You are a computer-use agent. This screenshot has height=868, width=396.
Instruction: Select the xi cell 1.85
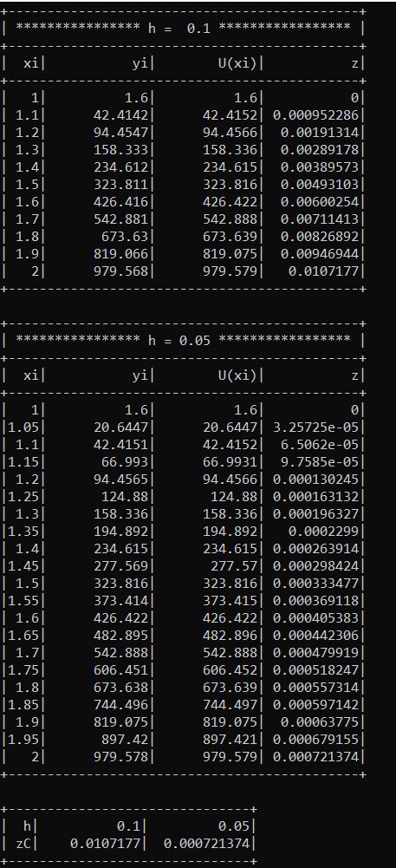(23, 705)
